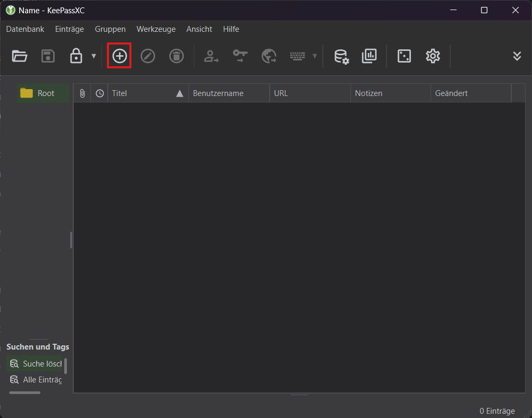Open database settings icon

coord(341,56)
